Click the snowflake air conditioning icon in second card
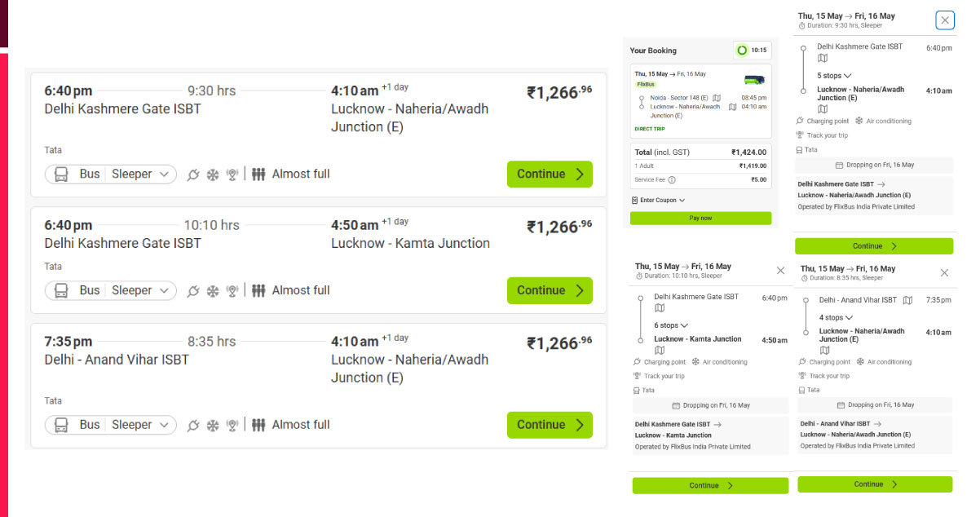 point(213,291)
